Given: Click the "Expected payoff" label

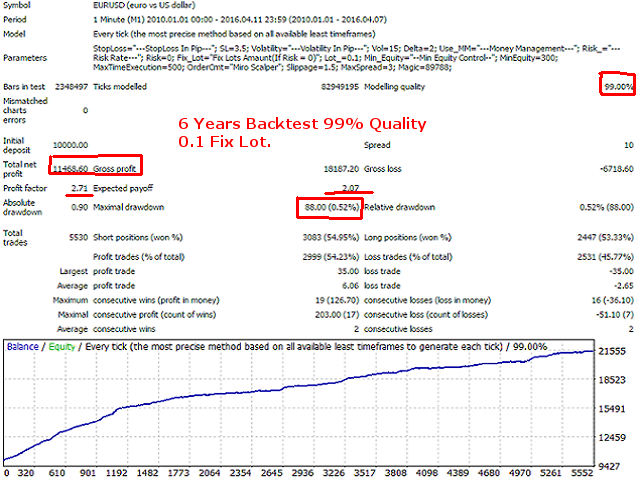Looking at the screenshot, I should [123, 188].
